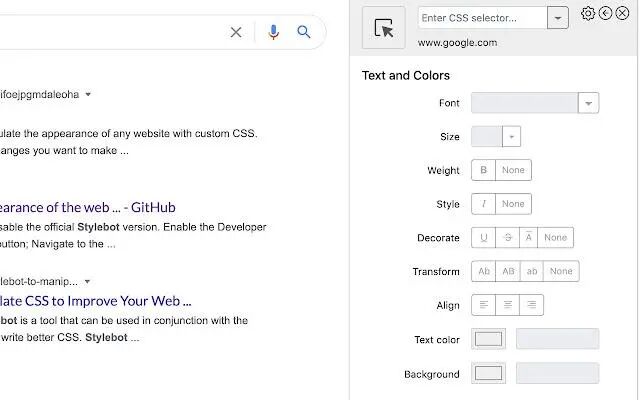Toggle strikethrough text decoration
The image size is (640, 400).
point(507,238)
